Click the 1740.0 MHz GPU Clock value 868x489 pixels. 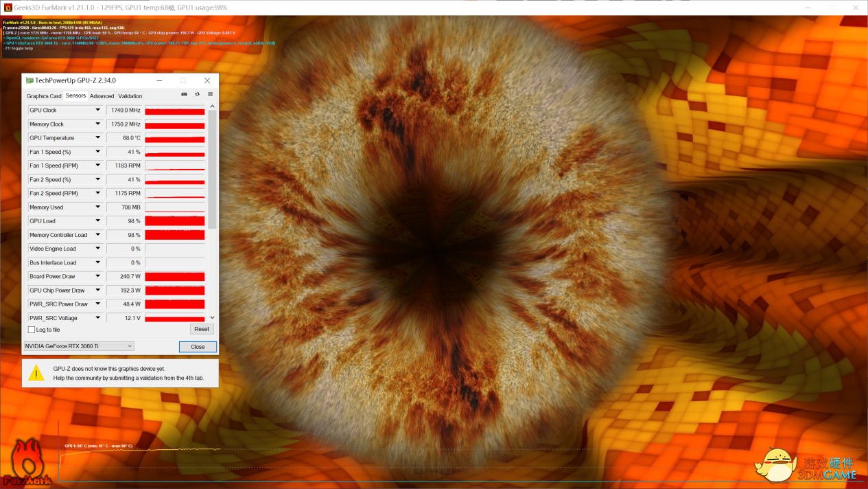pos(124,110)
